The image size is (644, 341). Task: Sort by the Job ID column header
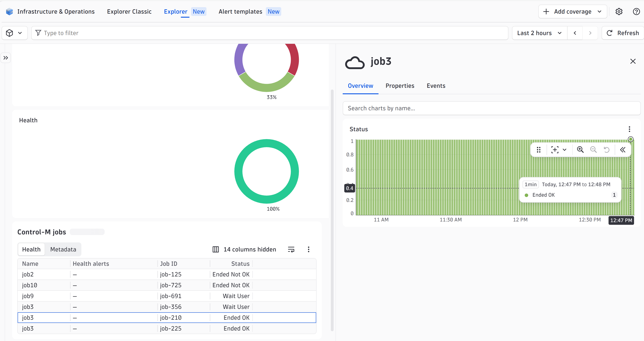click(169, 264)
